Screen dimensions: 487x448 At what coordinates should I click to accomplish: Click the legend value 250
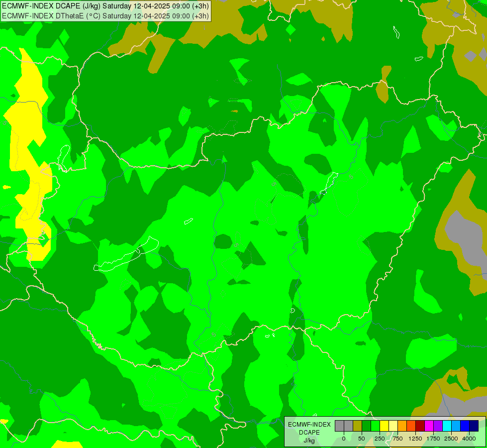pyautogui.click(x=380, y=439)
